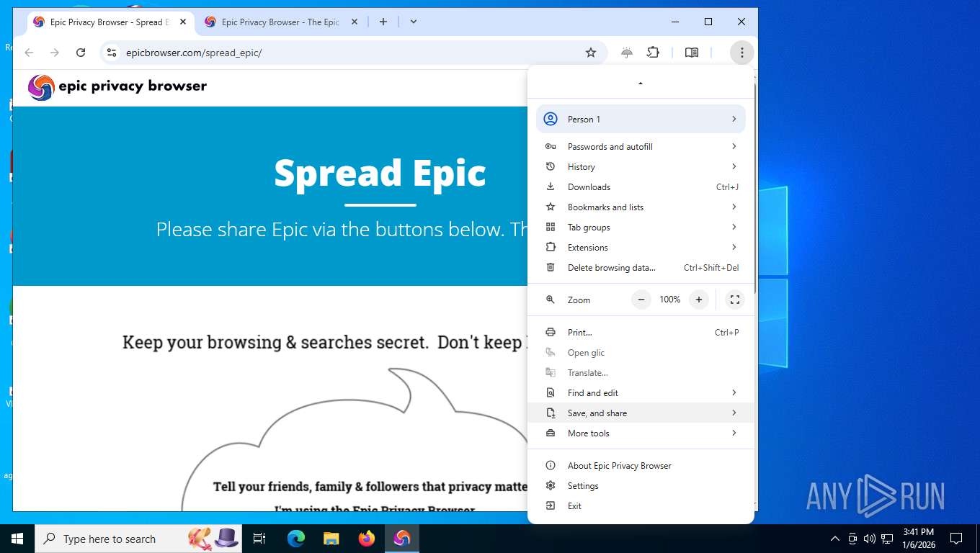Open Windows Start menu
The image size is (980, 553).
17,539
